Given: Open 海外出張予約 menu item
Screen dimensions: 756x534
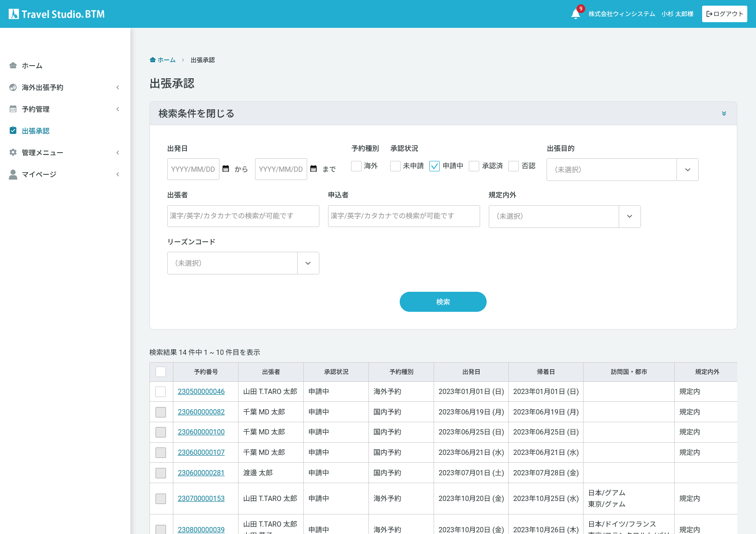Looking at the screenshot, I should tap(43, 87).
